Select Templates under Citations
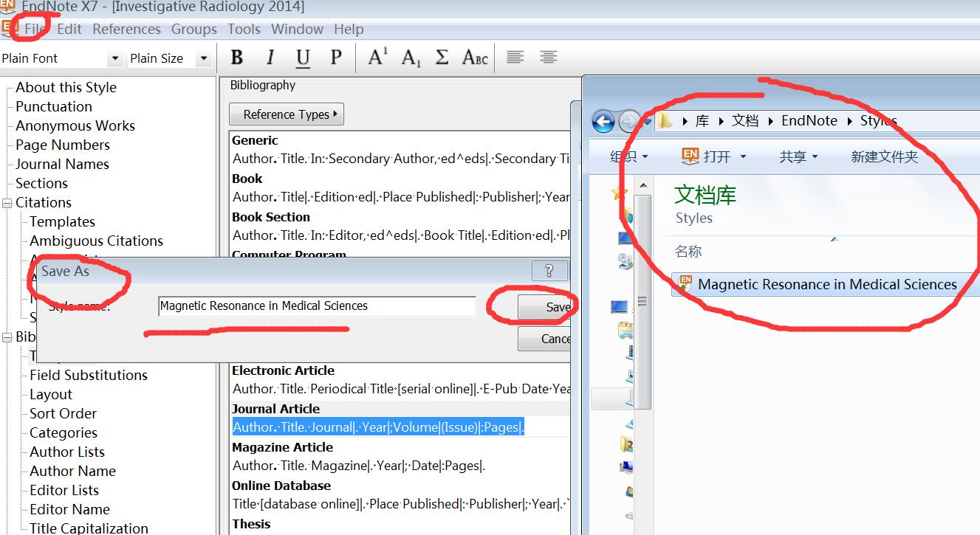Image resolution: width=980 pixels, height=535 pixels. 62,221
